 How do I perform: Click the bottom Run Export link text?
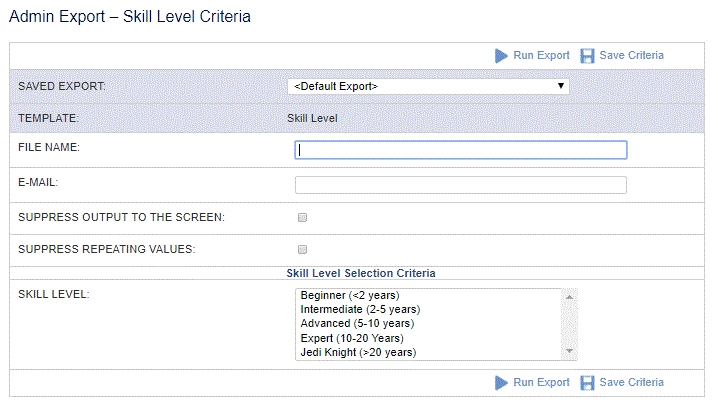coord(541,382)
